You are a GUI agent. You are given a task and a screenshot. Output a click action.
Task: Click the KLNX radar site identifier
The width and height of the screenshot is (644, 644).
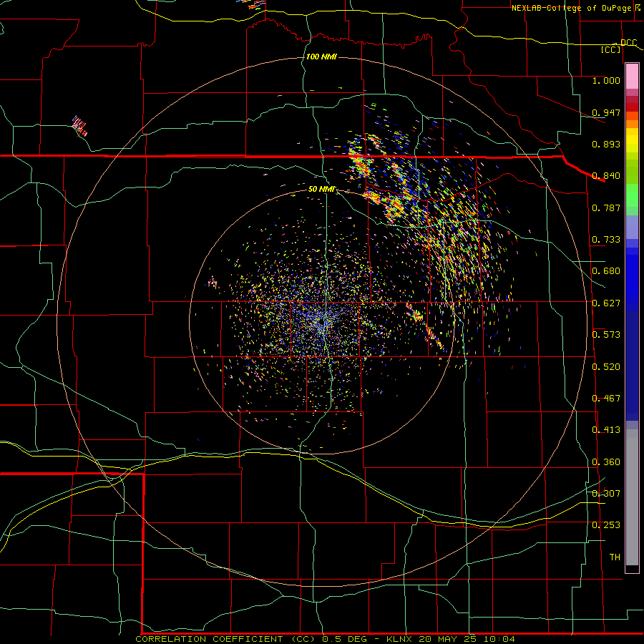[401, 639]
